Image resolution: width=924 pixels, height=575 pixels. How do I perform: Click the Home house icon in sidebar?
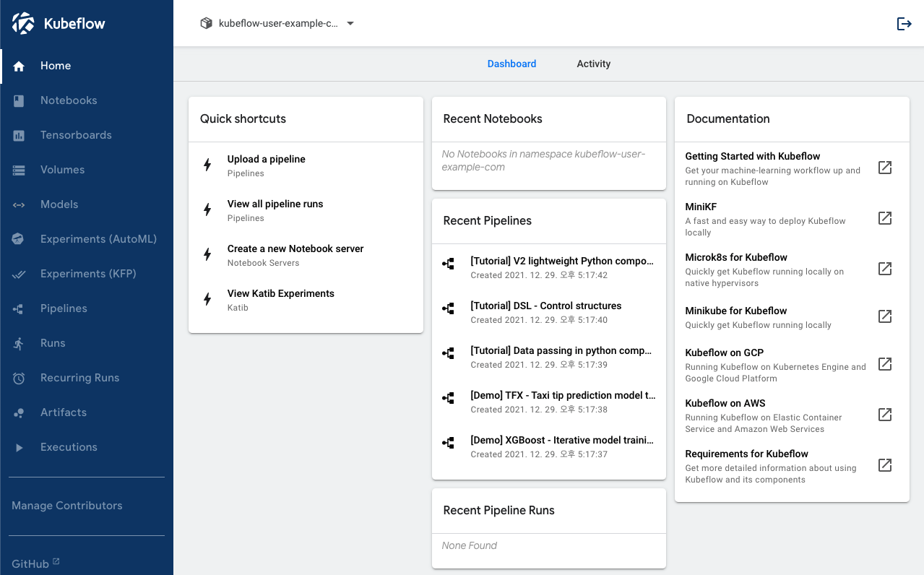click(19, 66)
